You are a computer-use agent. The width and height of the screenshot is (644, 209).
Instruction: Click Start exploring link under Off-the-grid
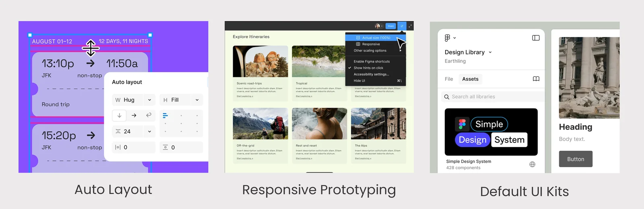coord(245,158)
